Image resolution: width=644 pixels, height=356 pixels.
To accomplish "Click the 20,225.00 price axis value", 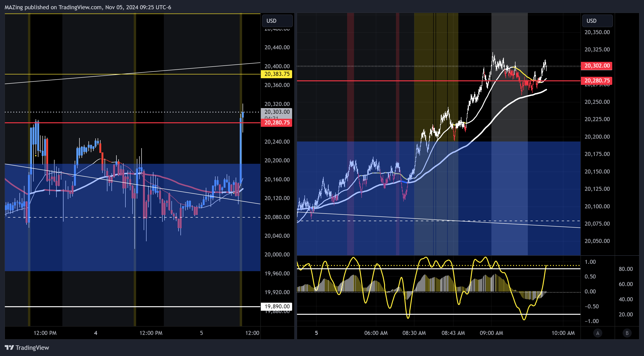I will point(597,119).
